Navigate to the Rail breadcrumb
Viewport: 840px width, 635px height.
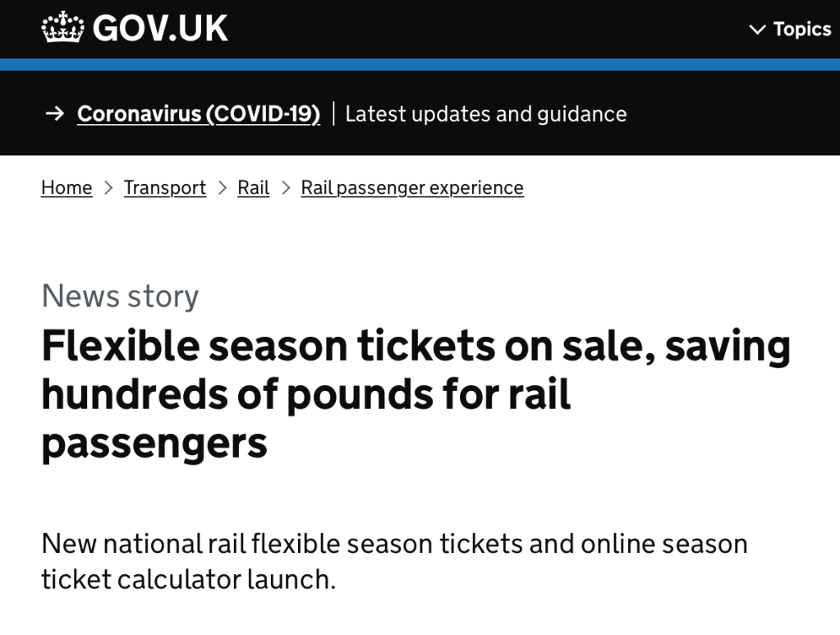pos(254,188)
